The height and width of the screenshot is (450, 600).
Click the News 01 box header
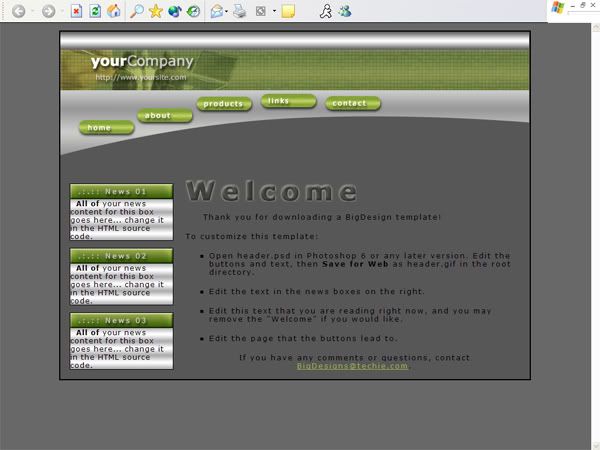(121, 191)
